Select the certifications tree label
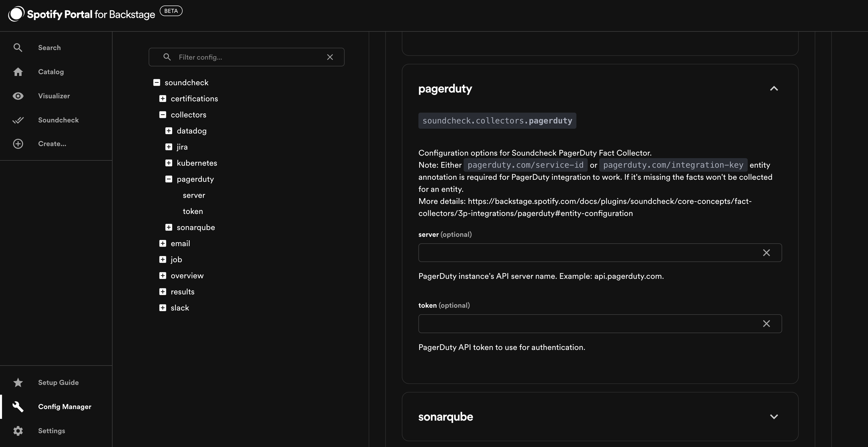This screenshot has height=447, width=868. 194,99
